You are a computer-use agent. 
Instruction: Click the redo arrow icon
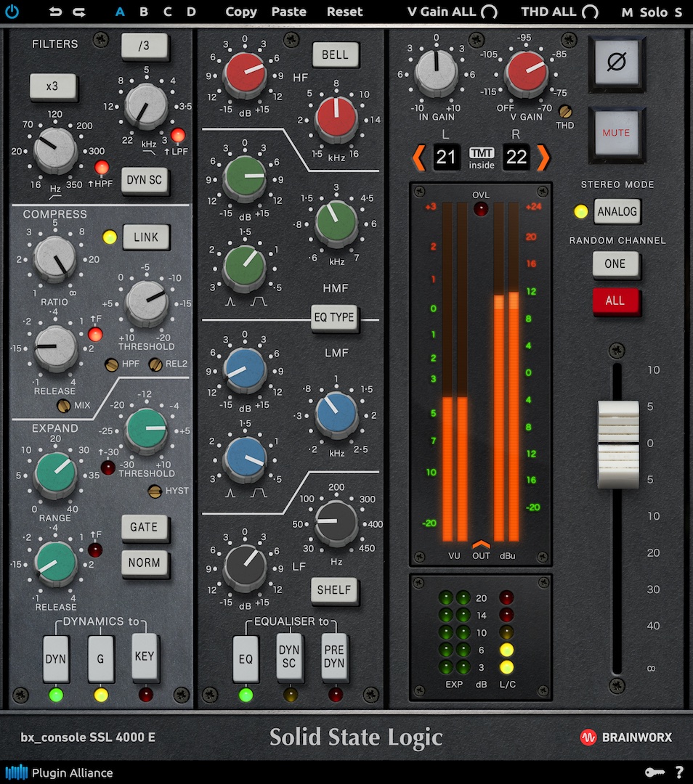coord(79,12)
